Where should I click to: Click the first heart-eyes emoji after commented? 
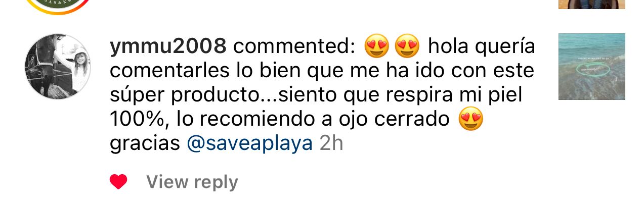point(377,47)
